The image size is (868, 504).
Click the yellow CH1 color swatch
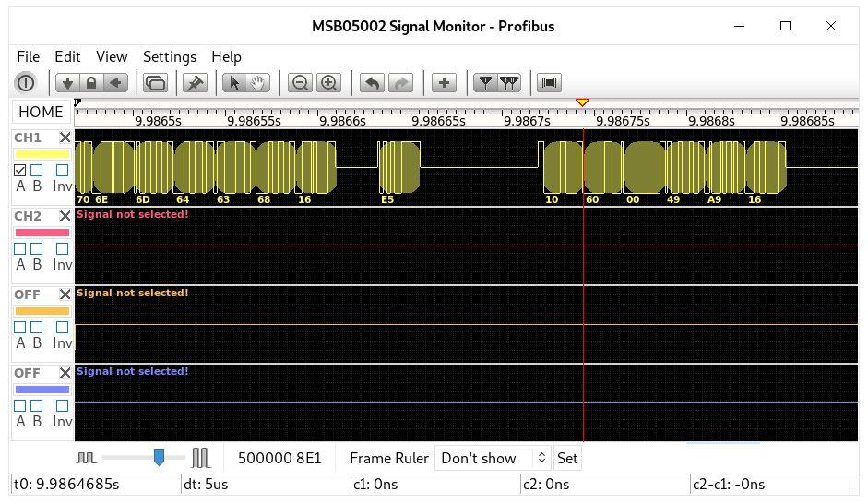42,154
